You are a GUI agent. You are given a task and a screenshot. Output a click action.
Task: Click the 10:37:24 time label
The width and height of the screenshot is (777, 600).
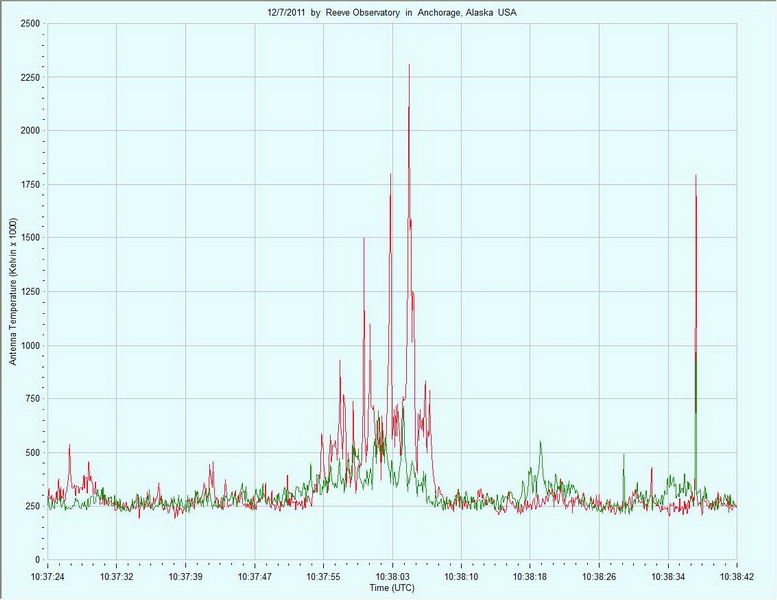[48, 577]
